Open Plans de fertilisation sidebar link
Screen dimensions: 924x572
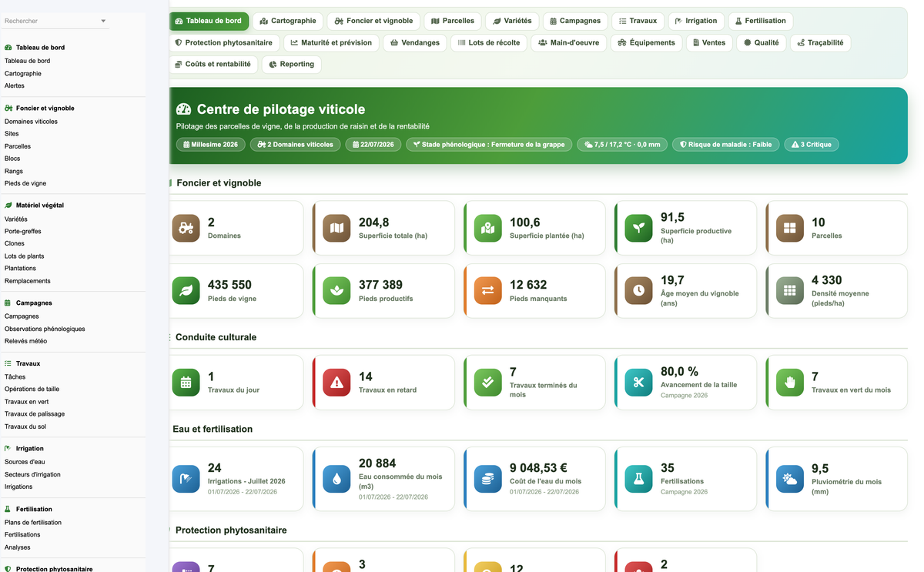click(x=33, y=522)
